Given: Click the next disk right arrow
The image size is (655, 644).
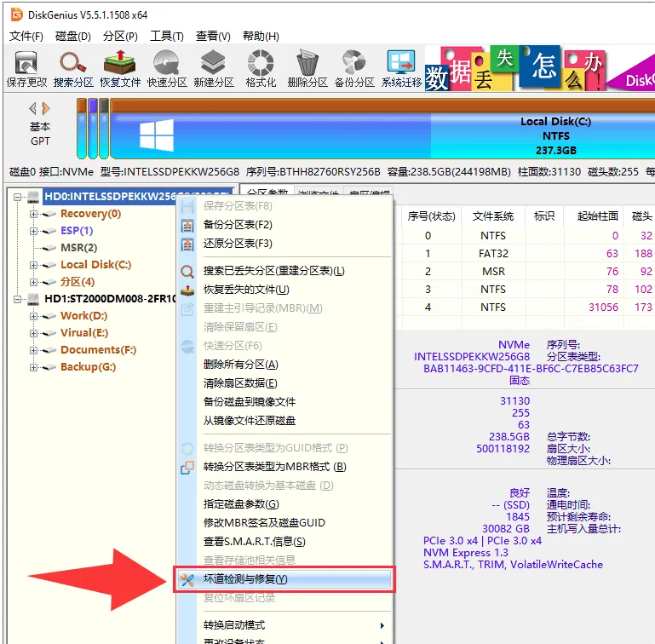Looking at the screenshot, I should (46, 109).
